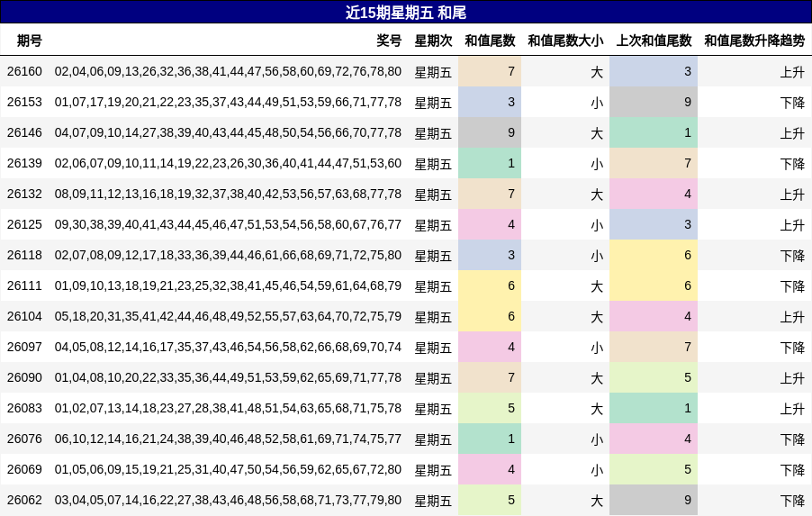Select issue number 26111
The height and width of the screenshot is (516, 812).
[x=24, y=285]
